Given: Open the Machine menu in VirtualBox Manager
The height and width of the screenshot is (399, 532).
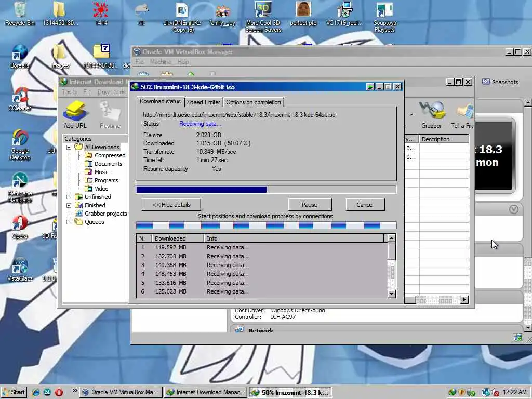Looking at the screenshot, I should (x=161, y=62).
